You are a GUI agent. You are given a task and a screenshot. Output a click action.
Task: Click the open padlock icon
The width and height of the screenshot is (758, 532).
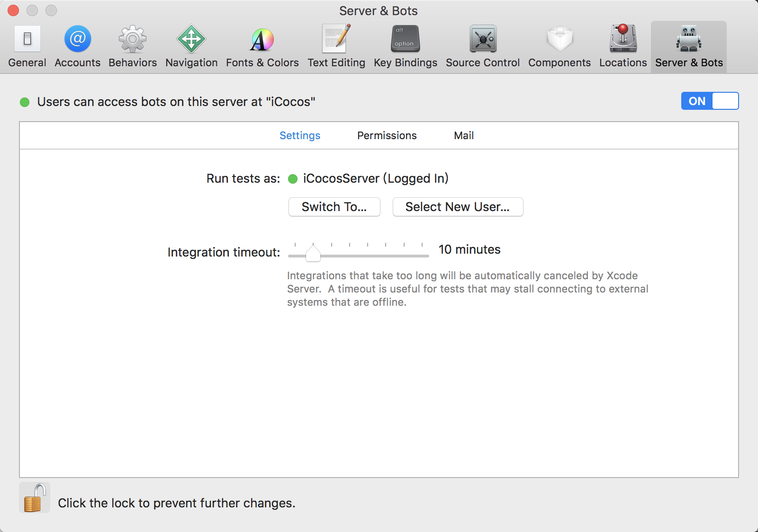click(x=35, y=498)
